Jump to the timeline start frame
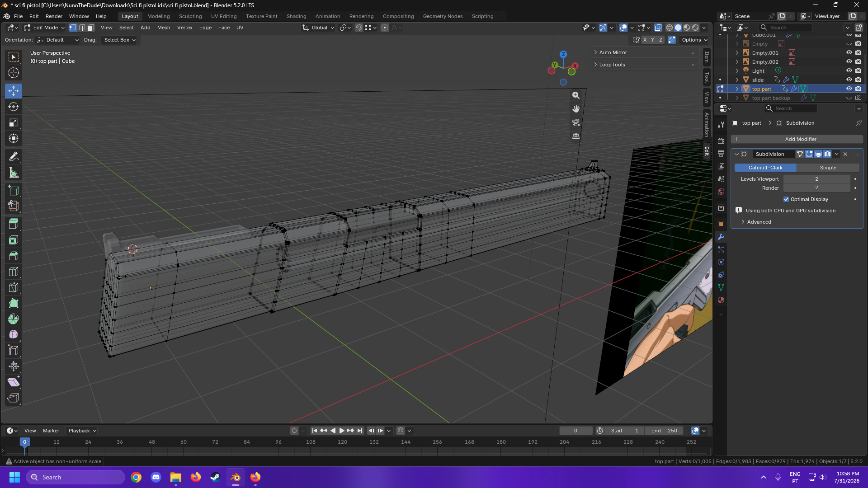This screenshot has height=488, width=868. pyautogui.click(x=315, y=431)
